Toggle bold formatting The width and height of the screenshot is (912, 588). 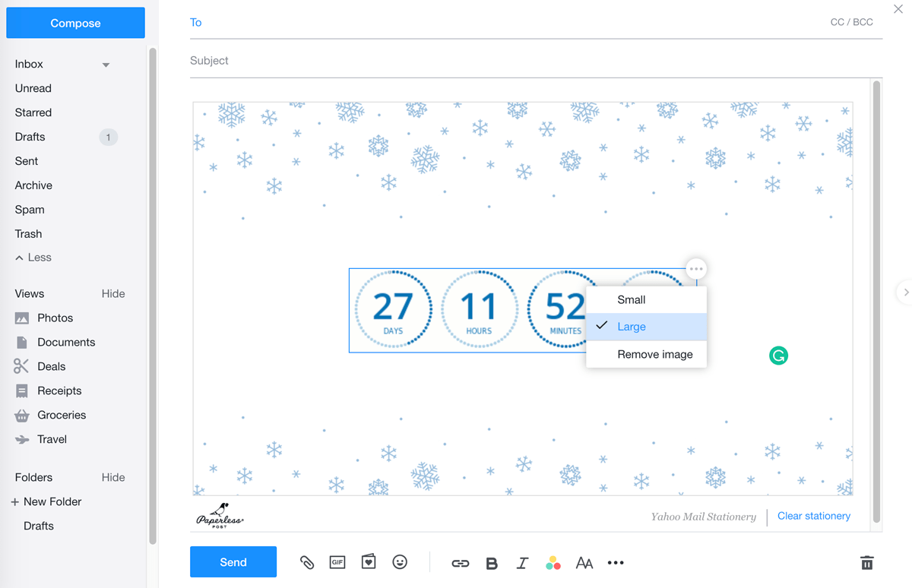point(492,563)
